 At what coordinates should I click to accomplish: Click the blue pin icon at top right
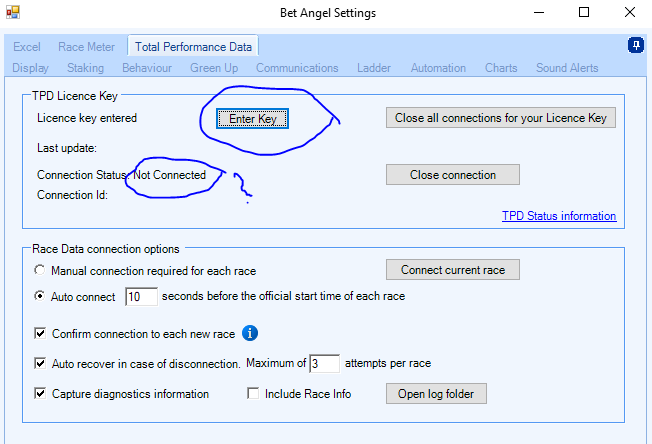click(x=635, y=46)
